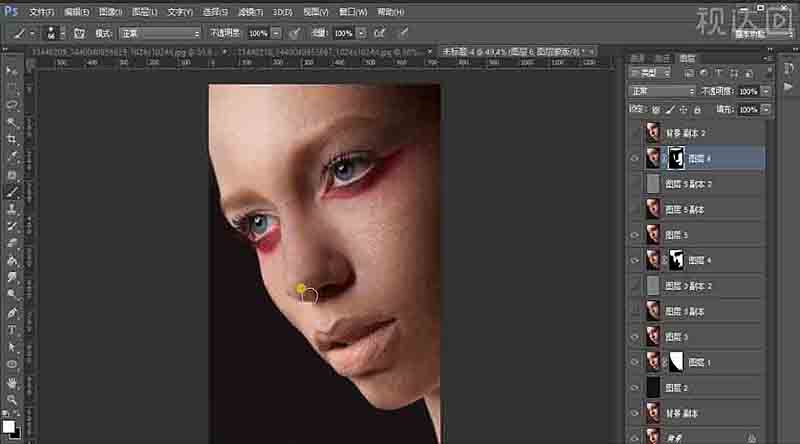The width and height of the screenshot is (800, 444).
Task: Select the Shape tool
Action: tap(12, 365)
